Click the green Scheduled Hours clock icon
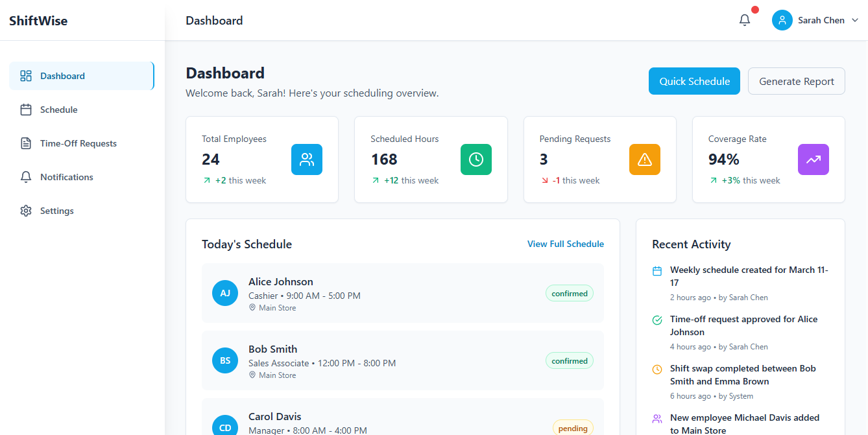The image size is (868, 435). coord(476,159)
